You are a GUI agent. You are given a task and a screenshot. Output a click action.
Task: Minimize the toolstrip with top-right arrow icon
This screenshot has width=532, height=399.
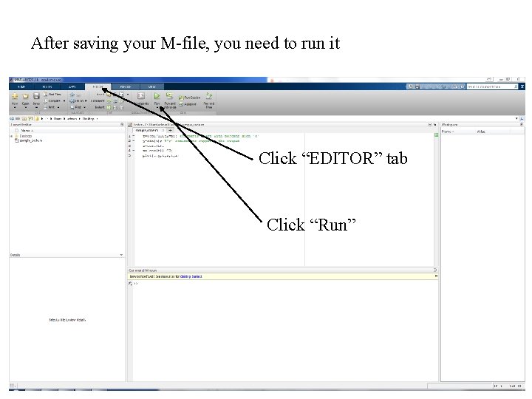pos(522,87)
